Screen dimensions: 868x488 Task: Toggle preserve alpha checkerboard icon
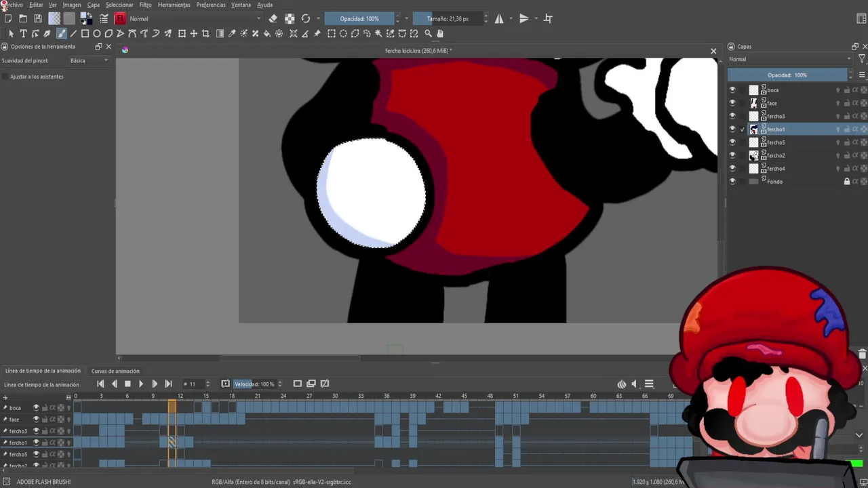tap(290, 19)
